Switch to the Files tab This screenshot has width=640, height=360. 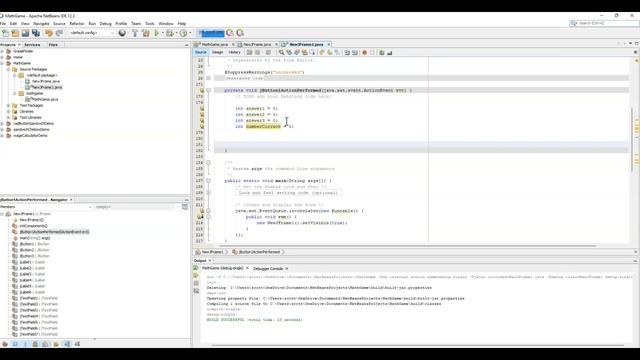pyautogui.click(x=53, y=44)
